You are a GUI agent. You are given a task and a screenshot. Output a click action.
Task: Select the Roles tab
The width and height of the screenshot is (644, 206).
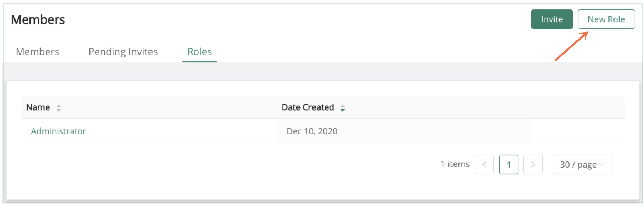[x=199, y=52]
